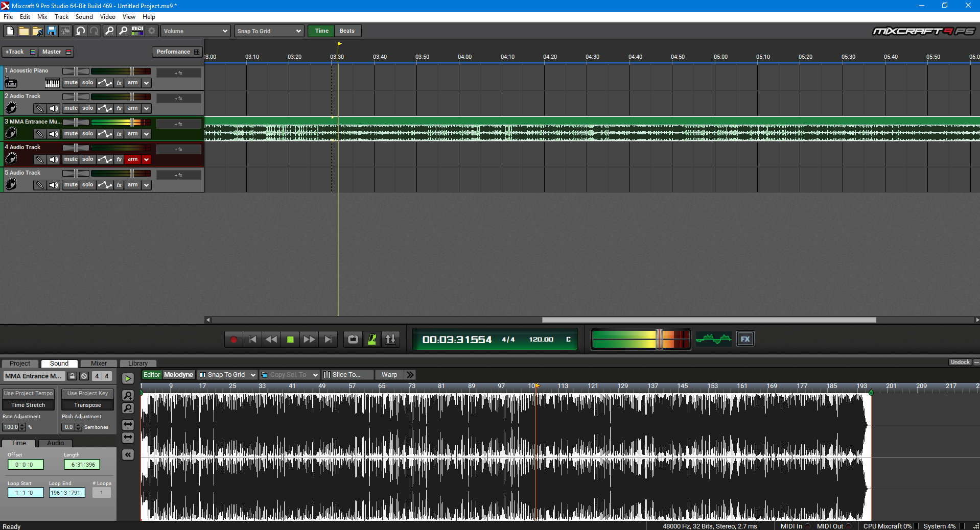Zoom in with the toolbar magnifier plus
Screen dimensions: 980x530
(109, 31)
